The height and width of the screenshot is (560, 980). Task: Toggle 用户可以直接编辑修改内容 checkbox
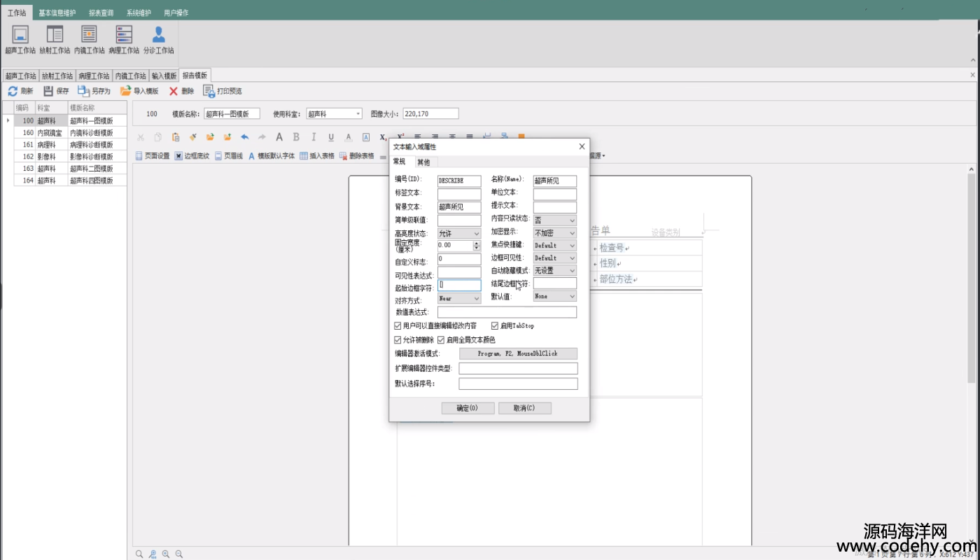pos(398,326)
